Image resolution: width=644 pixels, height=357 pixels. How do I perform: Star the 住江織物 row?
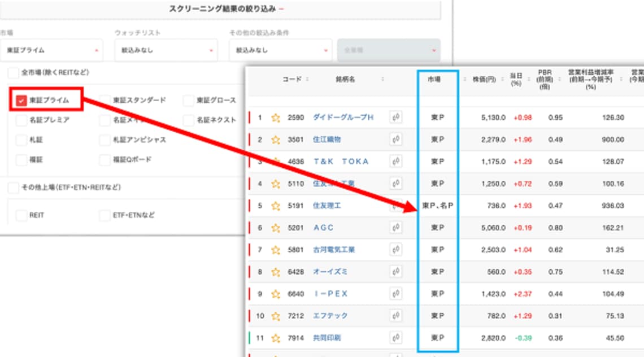[276, 140]
